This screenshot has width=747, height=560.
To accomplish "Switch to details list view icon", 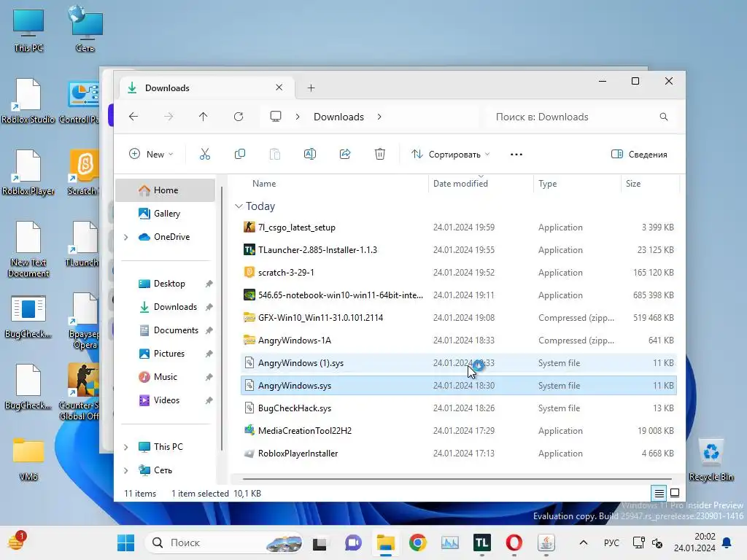I will point(659,494).
